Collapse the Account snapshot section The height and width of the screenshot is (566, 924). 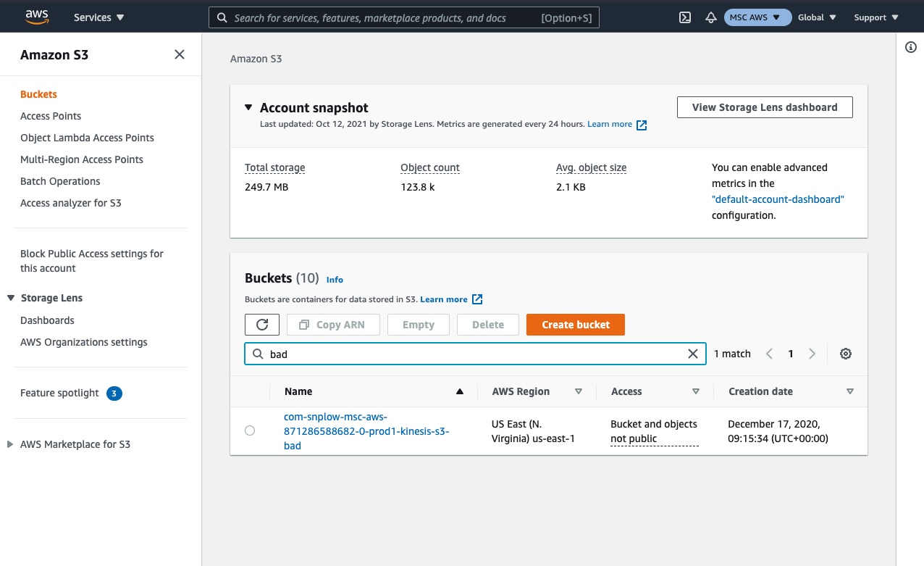click(248, 107)
